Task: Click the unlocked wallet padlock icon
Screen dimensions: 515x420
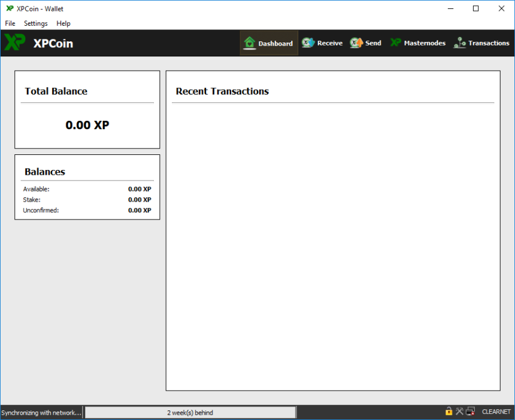Action: [x=449, y=411]
